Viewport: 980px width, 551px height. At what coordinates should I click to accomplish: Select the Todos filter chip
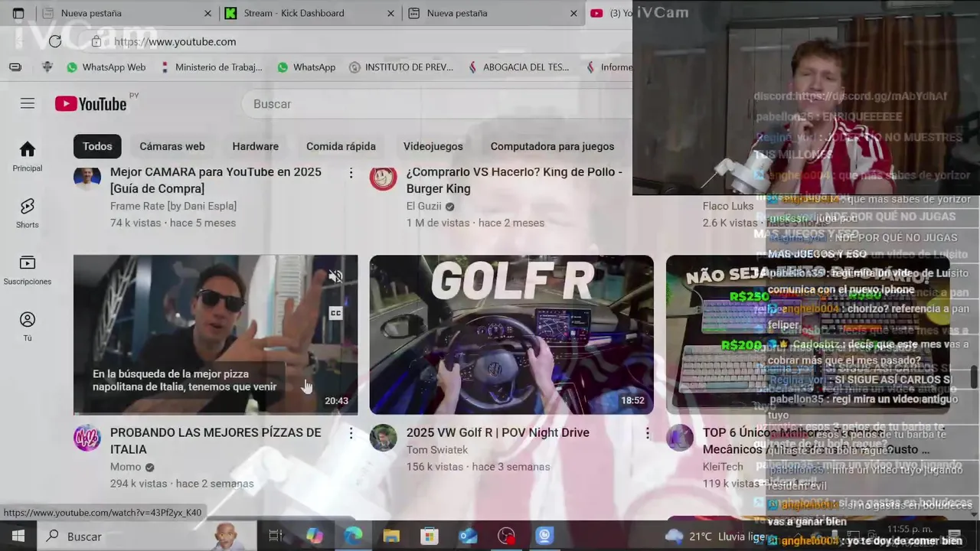pyautogui.click(x=97, y=146)
